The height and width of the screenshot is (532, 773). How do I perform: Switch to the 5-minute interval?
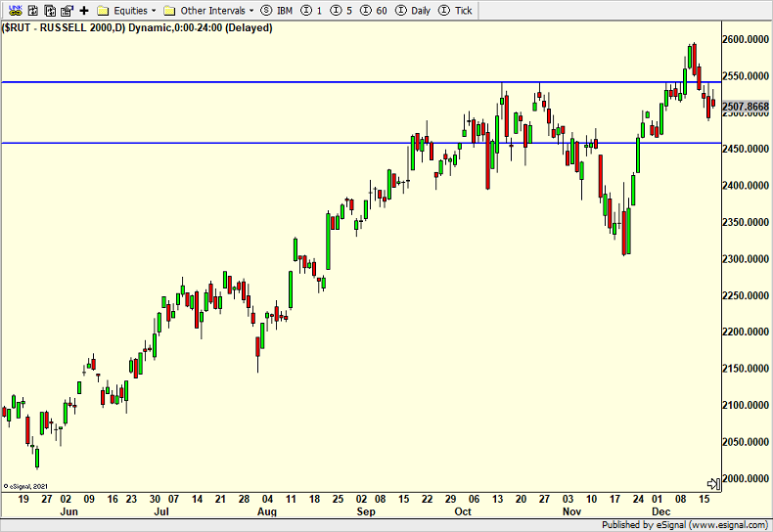tap(343, 11)
